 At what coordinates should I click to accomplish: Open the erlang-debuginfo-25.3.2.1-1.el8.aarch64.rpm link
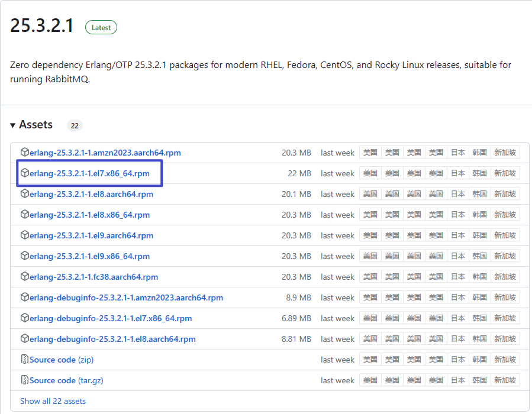(x=112, y=339)
